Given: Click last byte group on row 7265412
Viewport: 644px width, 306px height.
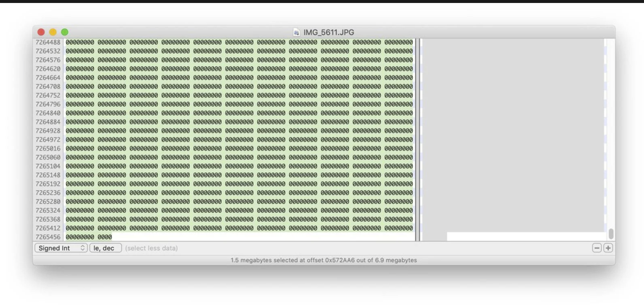Looking at the screenshot, I should (x=399, y=228).
